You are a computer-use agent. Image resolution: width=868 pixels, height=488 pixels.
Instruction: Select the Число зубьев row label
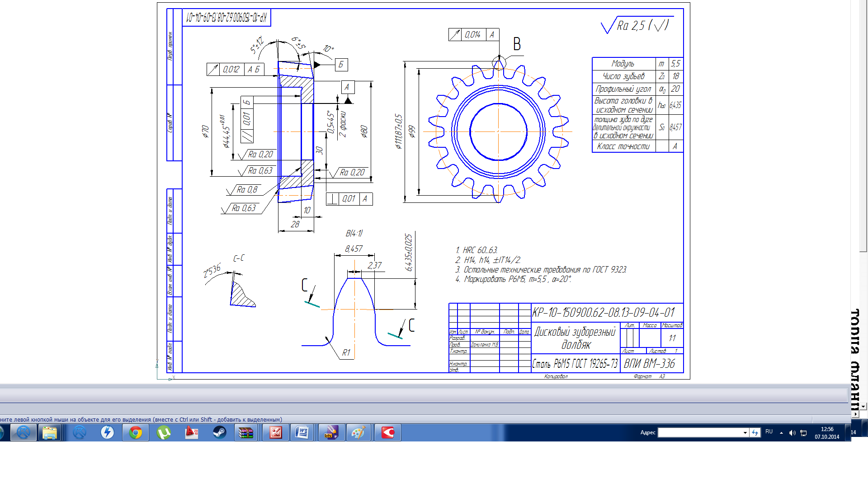pyautogui.click(x=623, y=76)
